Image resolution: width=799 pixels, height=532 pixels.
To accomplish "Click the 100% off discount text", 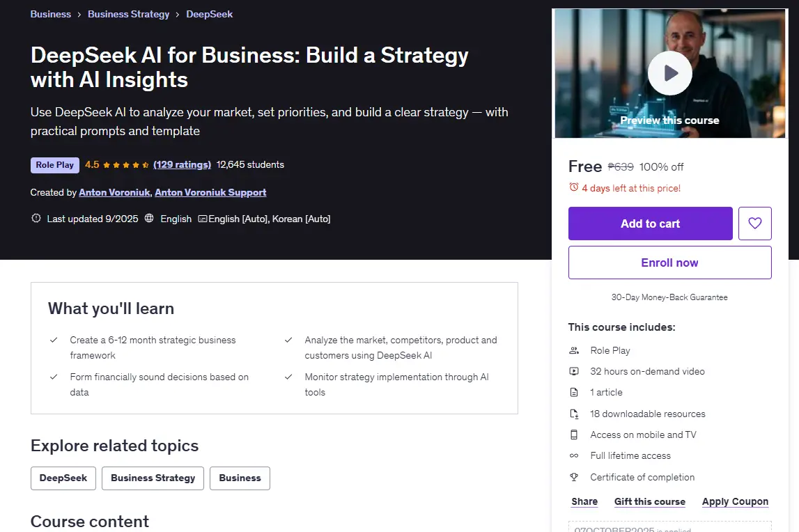I will (661, 166).
